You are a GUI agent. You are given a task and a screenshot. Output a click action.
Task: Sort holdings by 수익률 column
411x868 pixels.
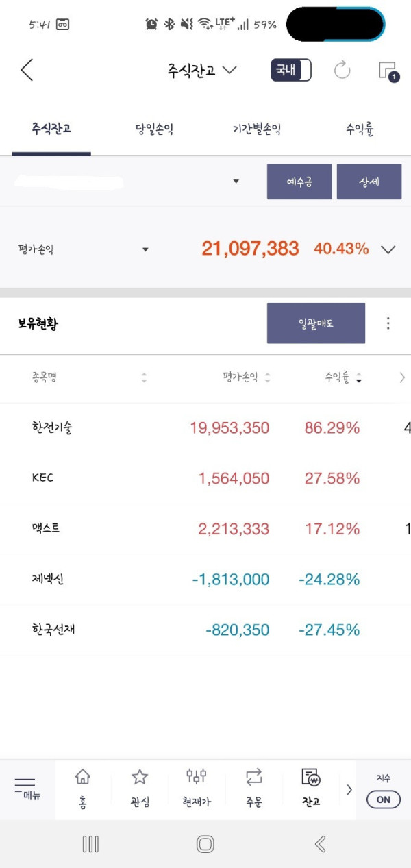(344, 377)
